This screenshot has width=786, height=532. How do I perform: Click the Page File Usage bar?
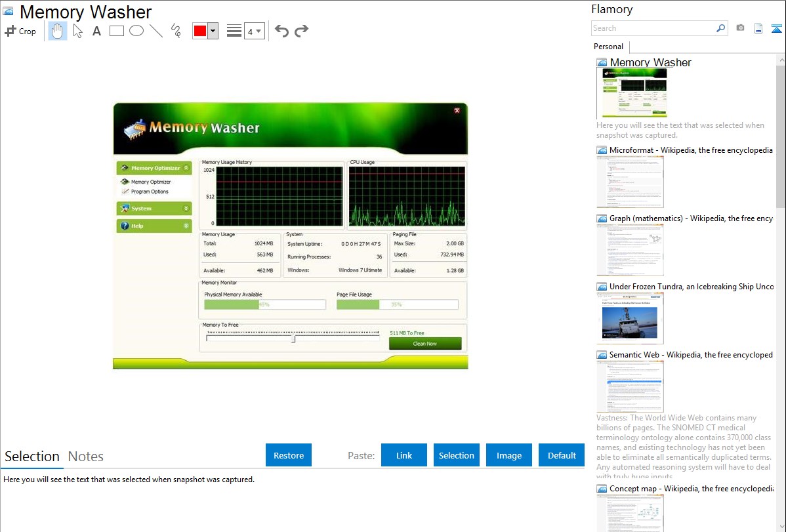coord(398,304)
